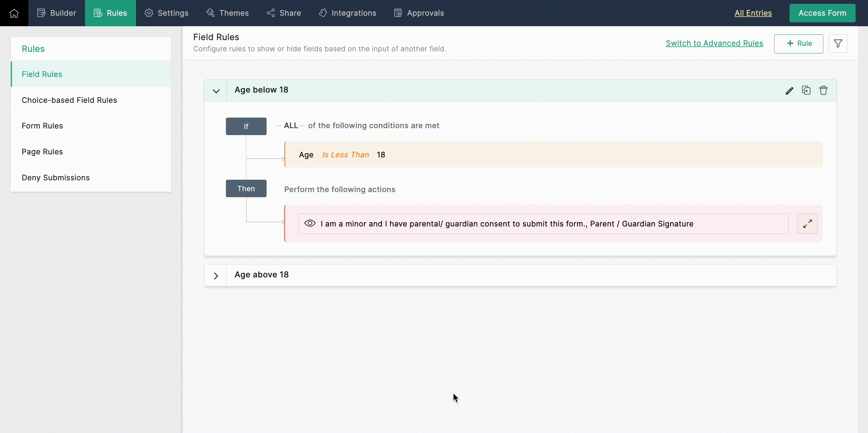Collapse the Age below 18 rule
This screenshot has width=868, height=433.
coord(216,91)
